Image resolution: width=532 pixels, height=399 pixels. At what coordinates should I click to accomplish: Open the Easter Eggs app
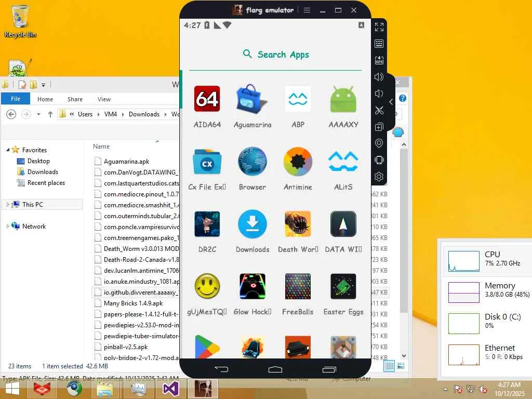pyautogui.click(x=343, y=286)
